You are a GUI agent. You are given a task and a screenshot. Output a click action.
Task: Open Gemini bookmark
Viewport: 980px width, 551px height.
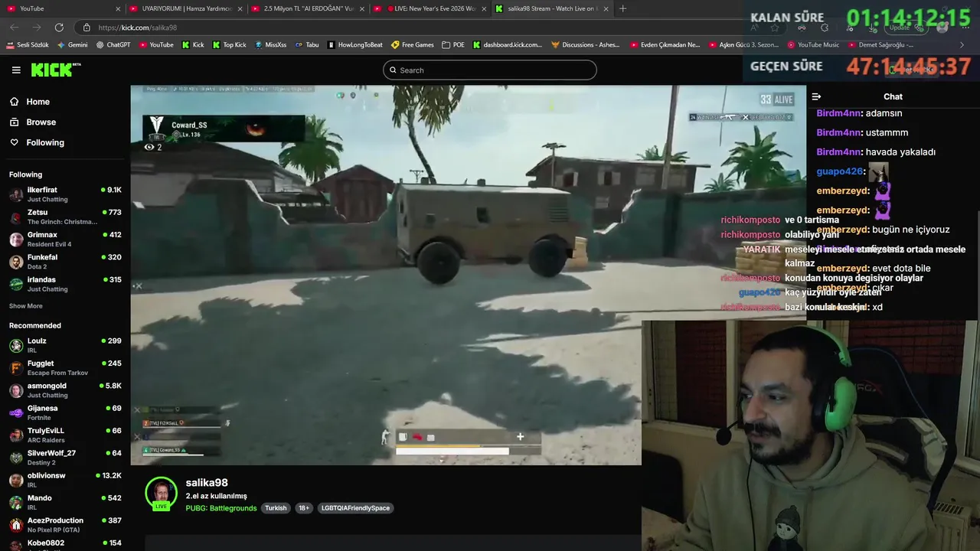tap(72, 45)
